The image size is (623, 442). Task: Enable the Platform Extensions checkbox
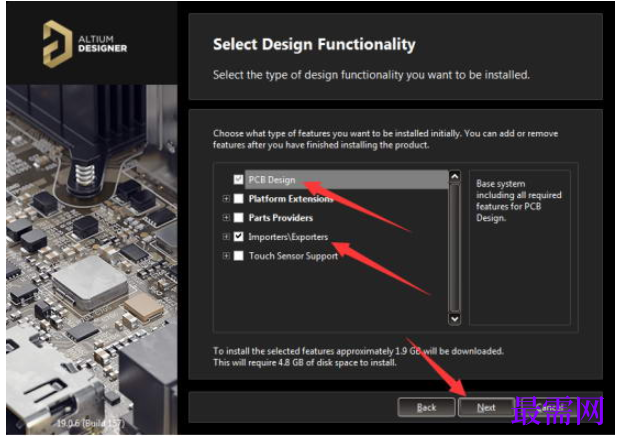coord(238,198)
